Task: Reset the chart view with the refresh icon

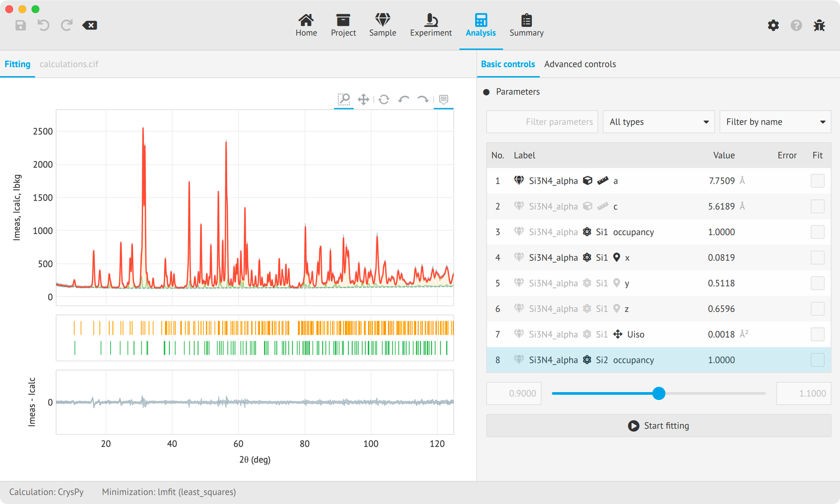Action: (384, 99)
